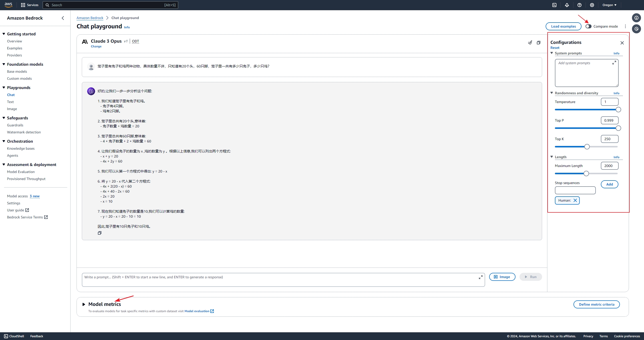Click the copy icon beside Claude 3 Opus header
Image resolution: width=644 pixels, height=340 pixels.
click(538, 43)
